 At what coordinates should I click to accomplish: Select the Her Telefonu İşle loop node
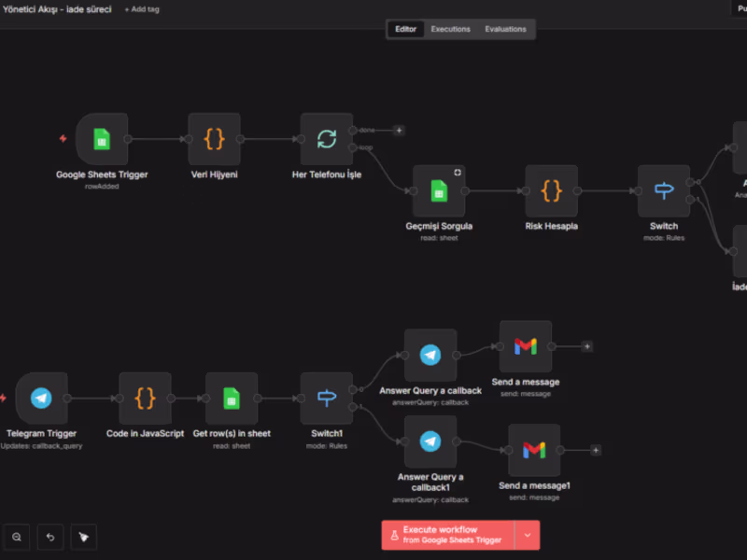pyautogui.click(x=326, y=138)
